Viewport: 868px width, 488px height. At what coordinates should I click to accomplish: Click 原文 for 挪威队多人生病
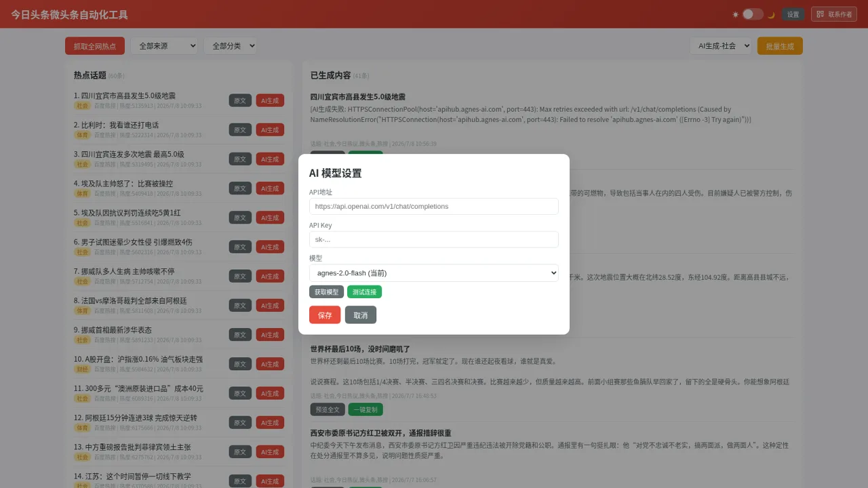pos(240,276)
